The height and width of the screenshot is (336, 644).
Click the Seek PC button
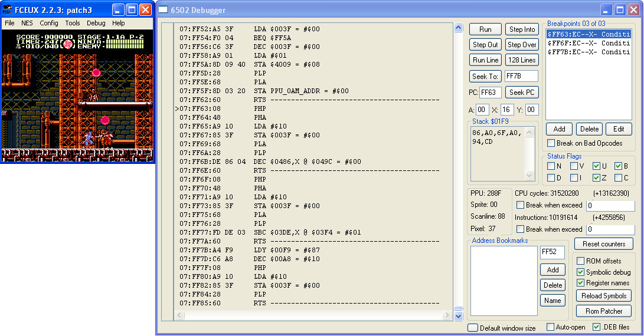tap(522, 93)
